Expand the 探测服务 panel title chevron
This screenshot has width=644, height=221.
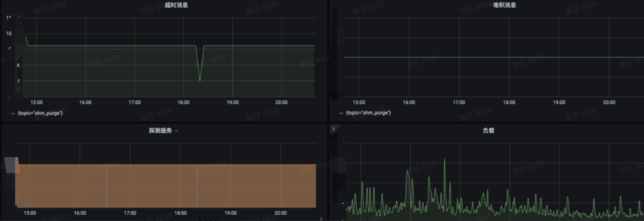coord(177,131)
